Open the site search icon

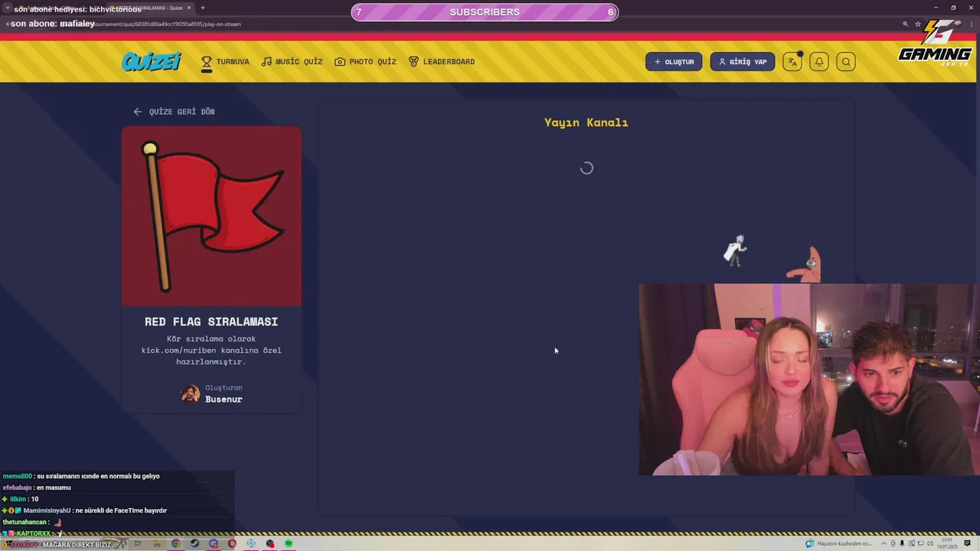coord(846,62)
